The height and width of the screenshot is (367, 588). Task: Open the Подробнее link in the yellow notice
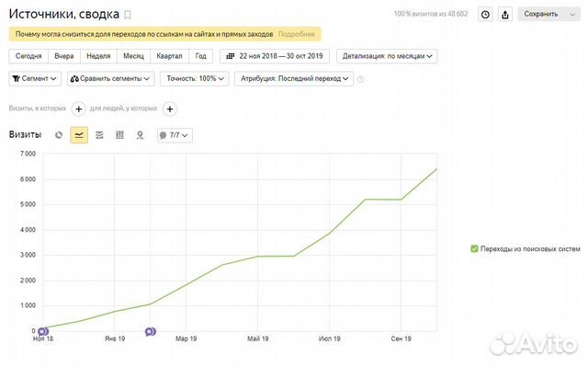(x=296, y=34)
